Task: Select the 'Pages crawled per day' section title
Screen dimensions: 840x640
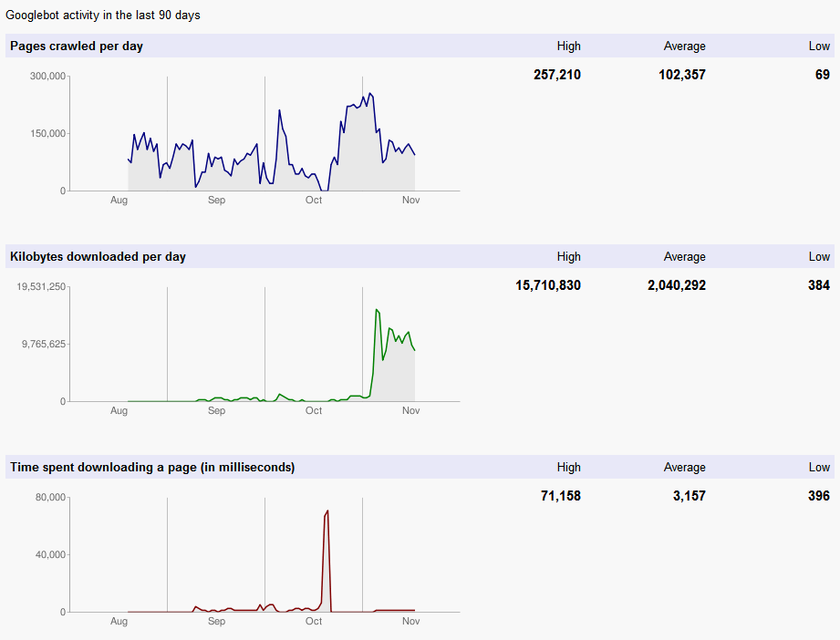Action: [x=77, y=46]
